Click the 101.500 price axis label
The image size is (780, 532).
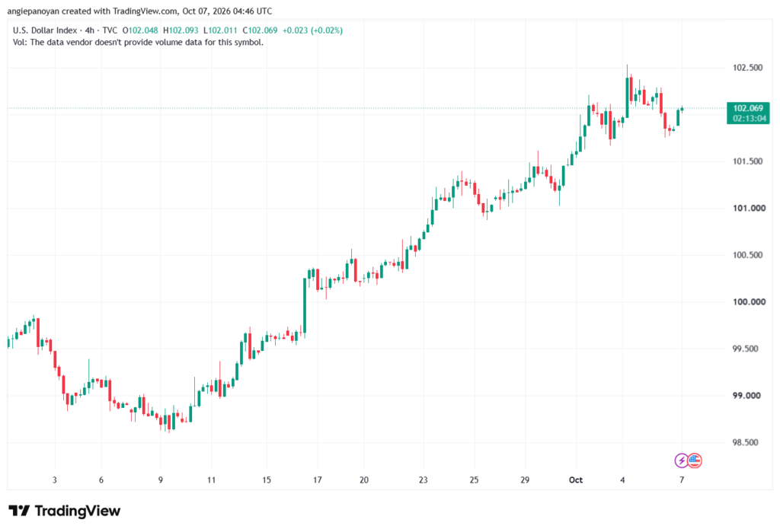747,161
